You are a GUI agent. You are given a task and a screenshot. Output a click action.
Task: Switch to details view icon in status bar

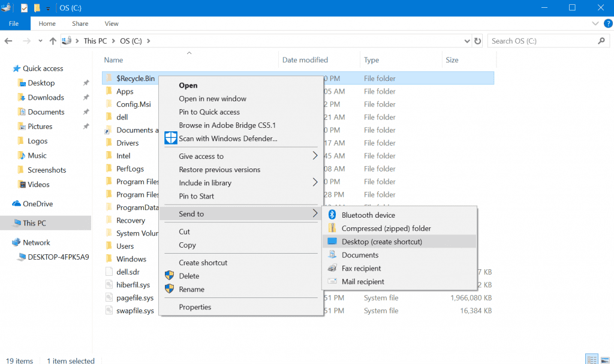(592, 359)
